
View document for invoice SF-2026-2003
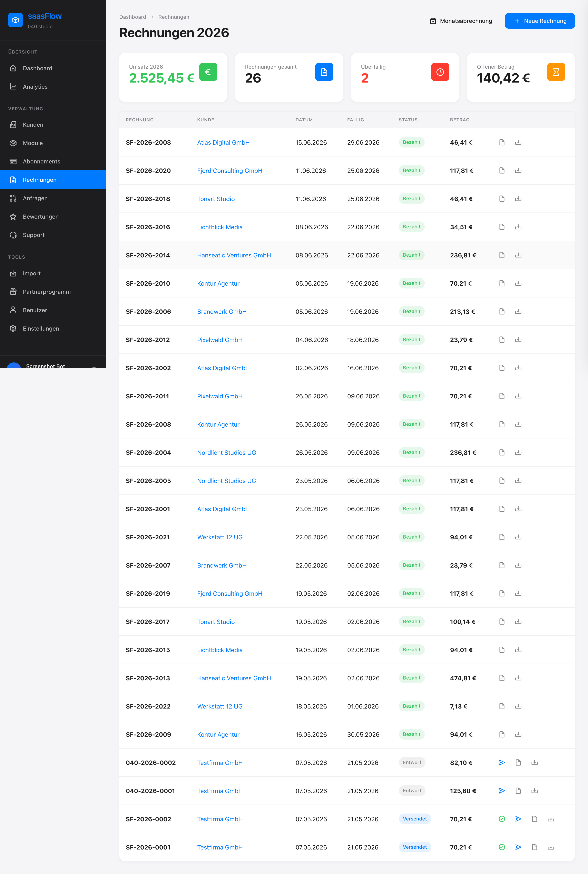click(502, 142)
